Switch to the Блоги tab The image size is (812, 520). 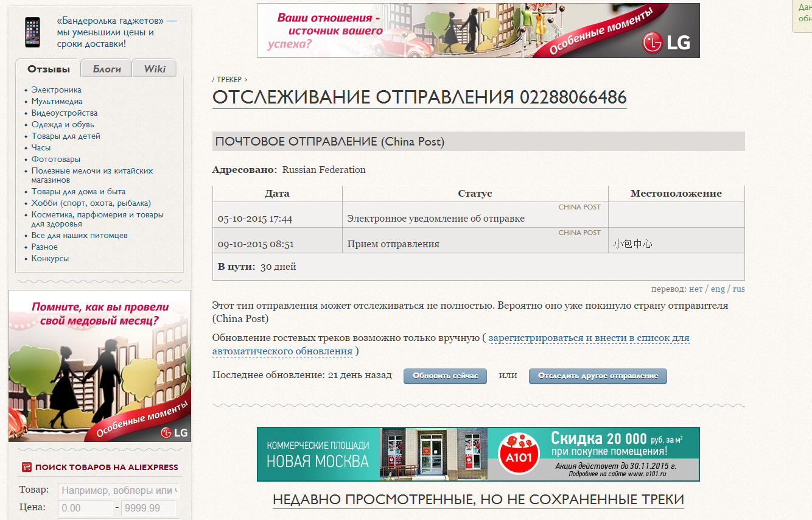tap(107, 69)
